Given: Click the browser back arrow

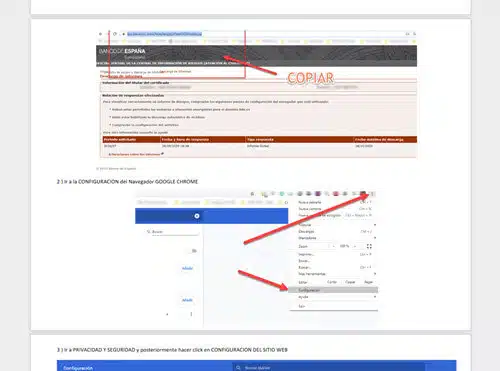Looking at the screenshot, I should [100, 34].
